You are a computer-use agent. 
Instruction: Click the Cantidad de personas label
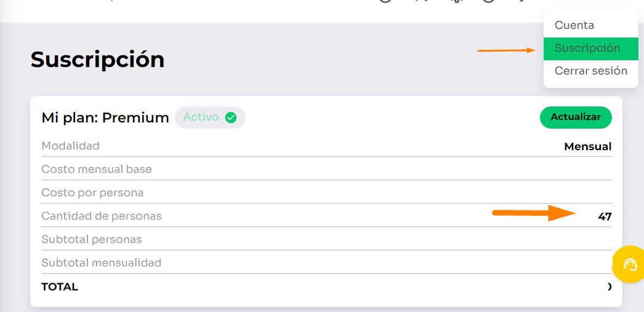102,216
